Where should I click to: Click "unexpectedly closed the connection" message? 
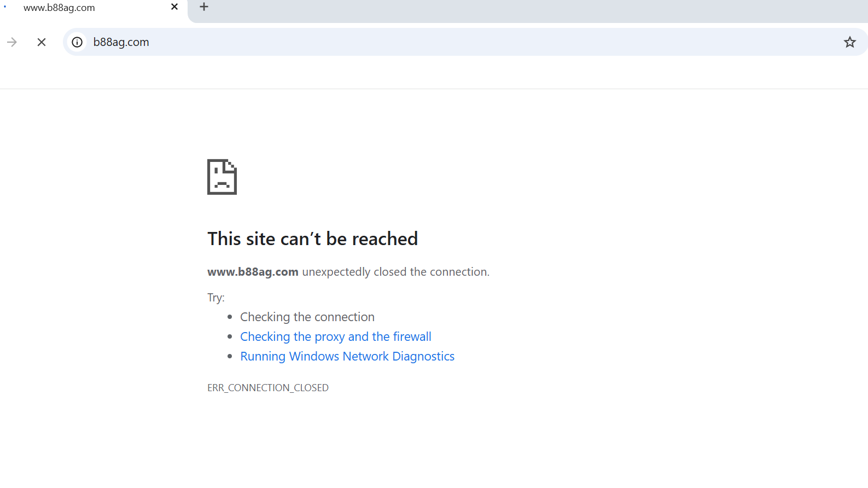coord(395,272)
